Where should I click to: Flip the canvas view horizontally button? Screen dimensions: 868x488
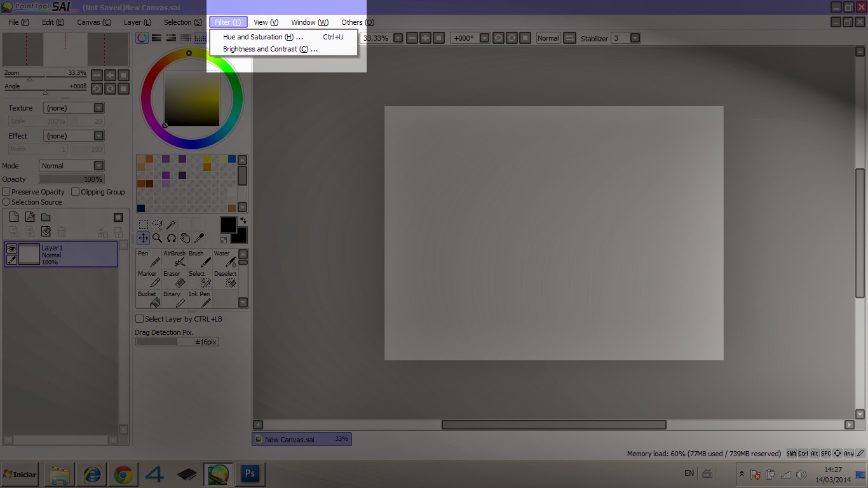[x=569, y=38]
